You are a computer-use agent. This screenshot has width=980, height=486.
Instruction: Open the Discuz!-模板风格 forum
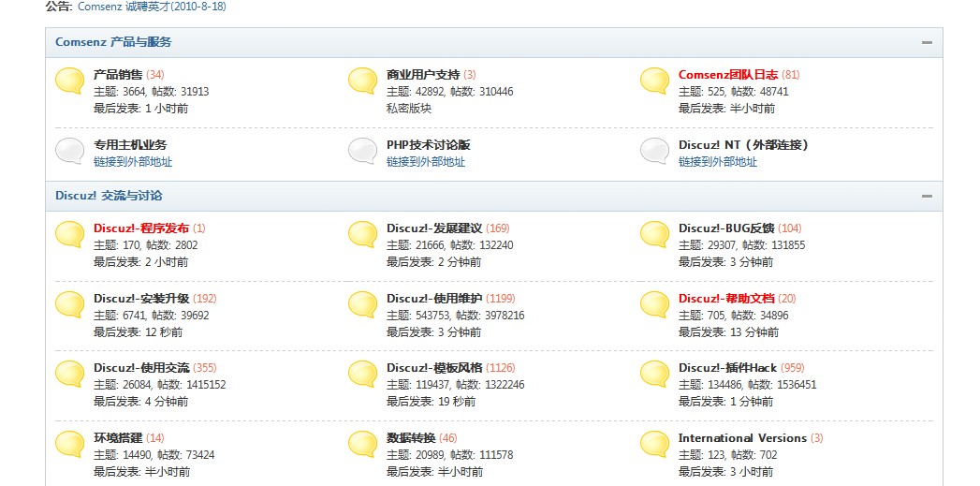point(434,368)
